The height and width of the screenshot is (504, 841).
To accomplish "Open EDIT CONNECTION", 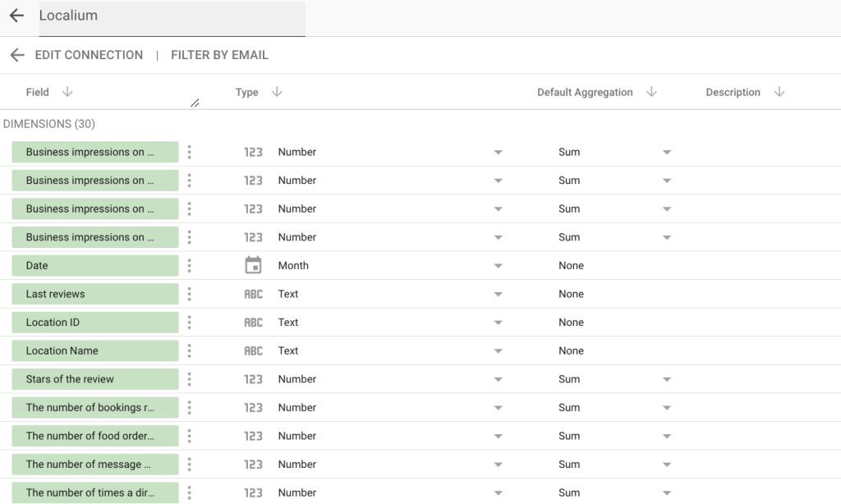I will [89, 55].
